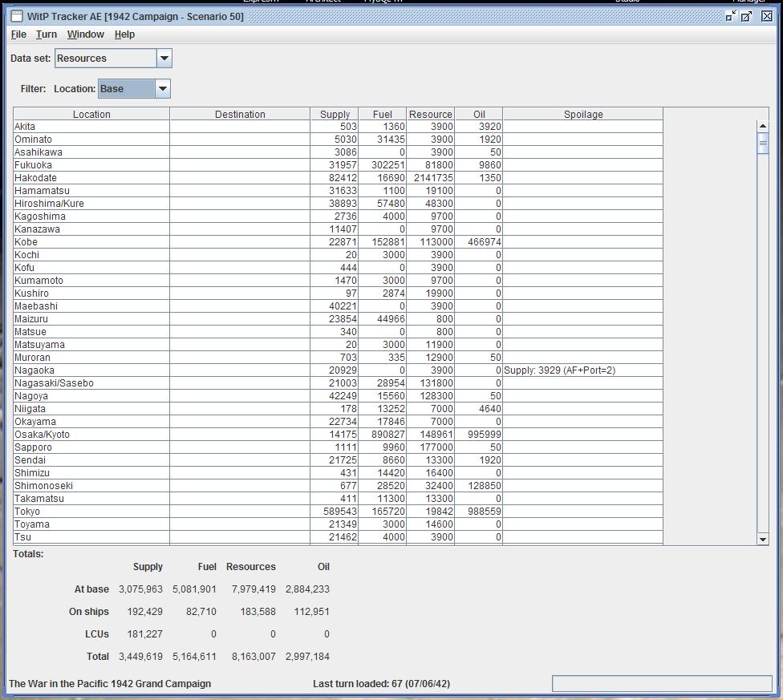Viewport: 783px width, 700px height.
Task: Select the Akita row
Action: pyautogui.click(x=338, y=127)
